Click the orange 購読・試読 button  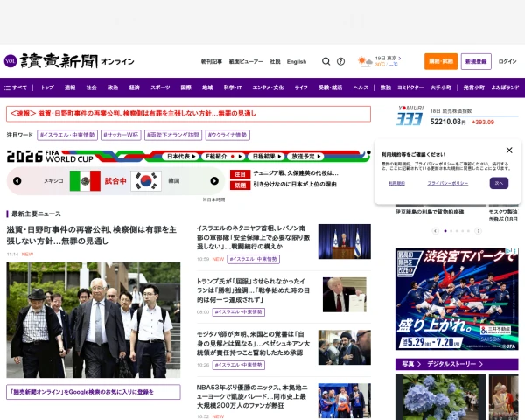441,61
